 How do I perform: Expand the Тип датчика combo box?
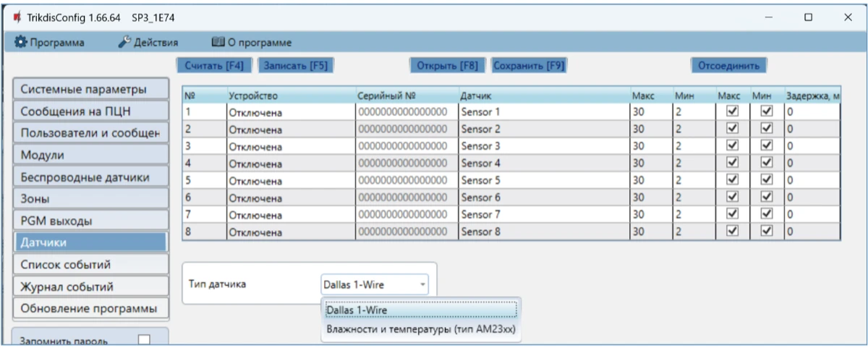pos(375,284)
